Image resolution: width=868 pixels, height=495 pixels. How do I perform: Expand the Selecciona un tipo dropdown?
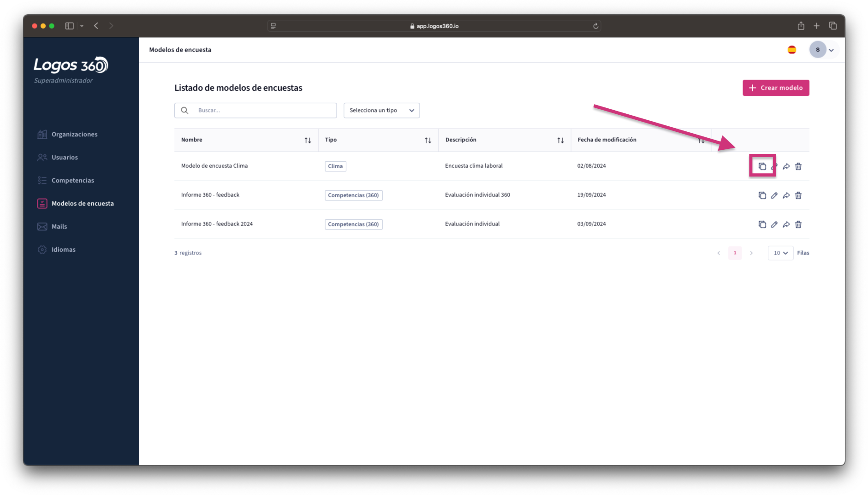pos(381,110)
